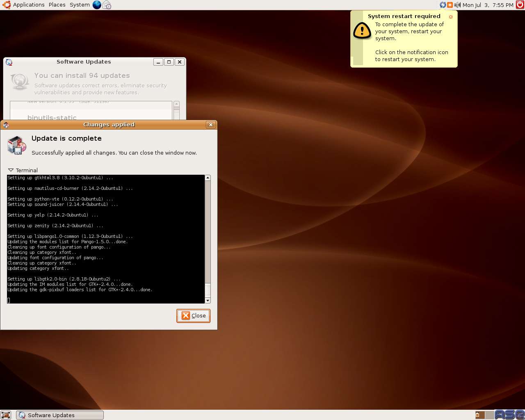525x420 pixels.
Task: Click terminal line 'Setting up python-vte'
Action: pos(60,199)
